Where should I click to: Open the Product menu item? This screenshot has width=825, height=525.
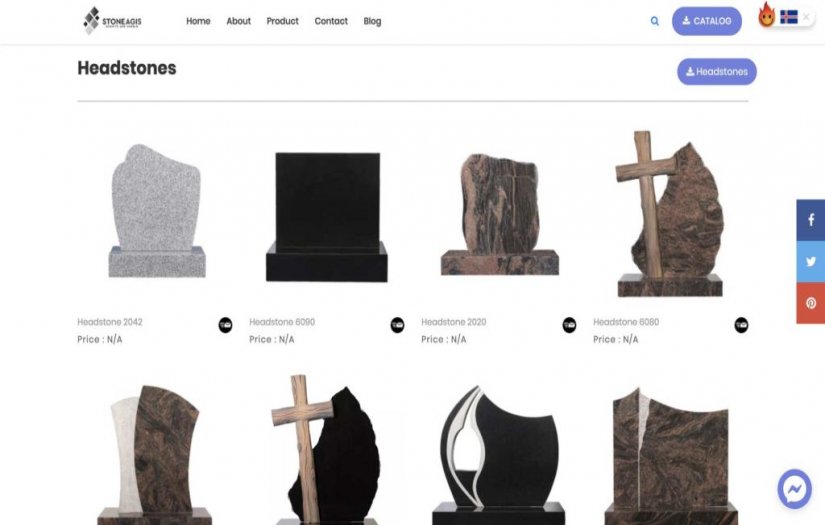(283, 21)
